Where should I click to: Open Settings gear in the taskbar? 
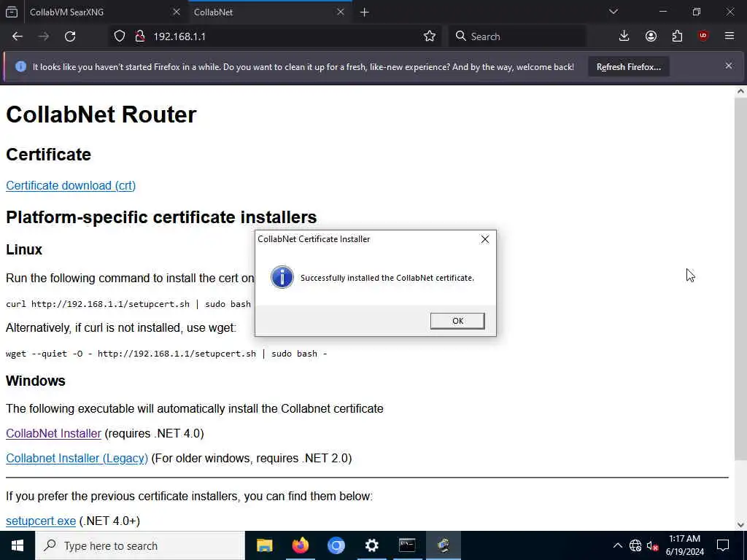[371, 545]
